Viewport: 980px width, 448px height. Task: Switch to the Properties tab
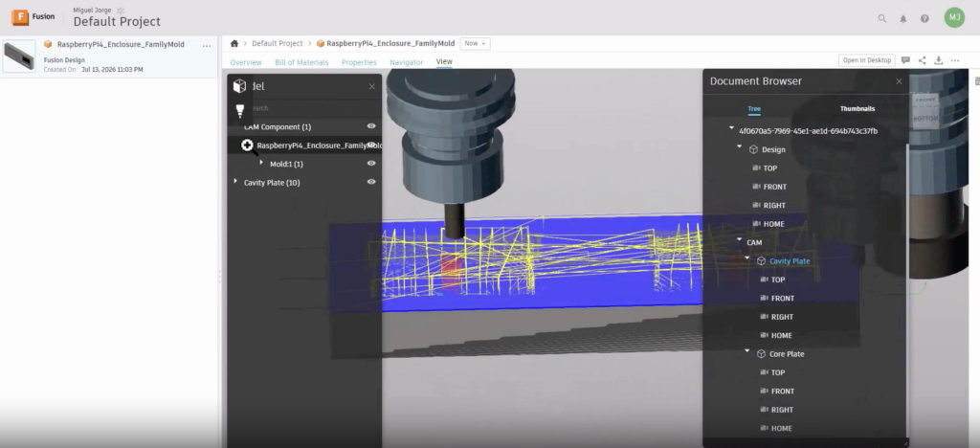click(359, 62)
